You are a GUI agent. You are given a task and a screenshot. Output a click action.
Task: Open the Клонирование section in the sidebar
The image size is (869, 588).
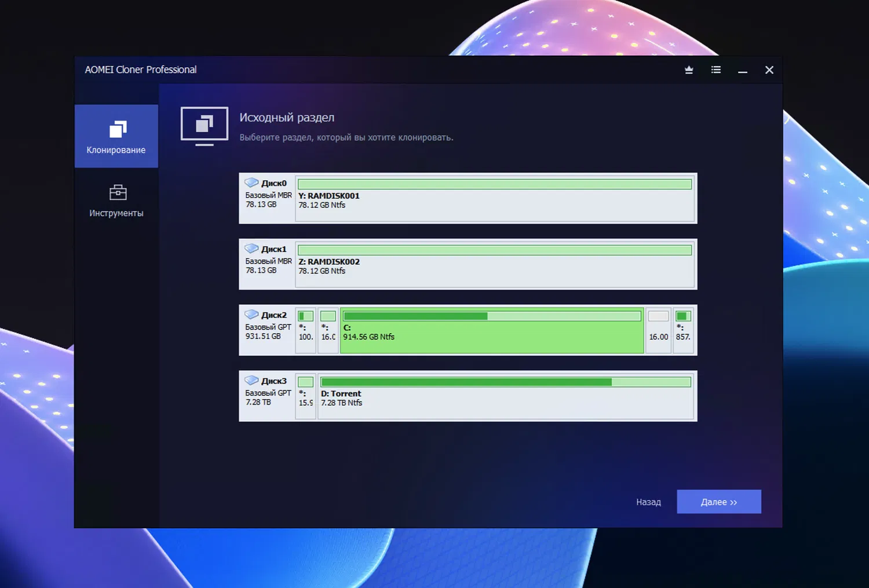click(x=116, y=136)
